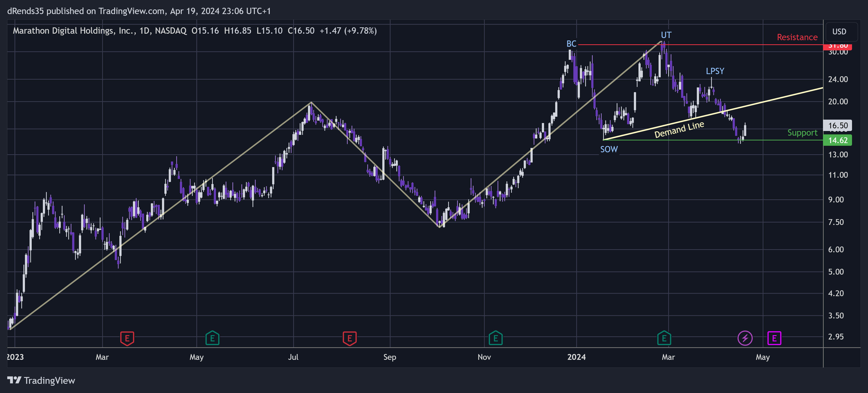868x393 pixels.
Task: Click the red Resistance label
Action: (797, 37)
